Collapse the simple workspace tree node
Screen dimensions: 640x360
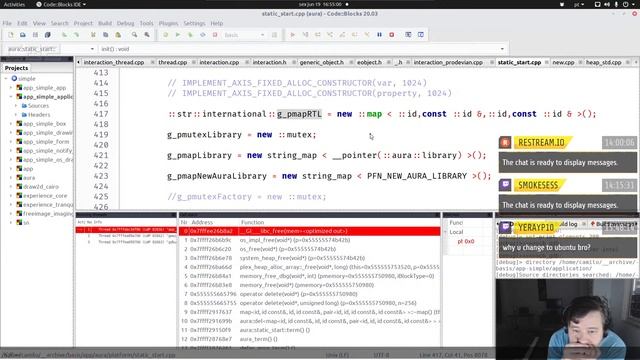pos(6,78)
